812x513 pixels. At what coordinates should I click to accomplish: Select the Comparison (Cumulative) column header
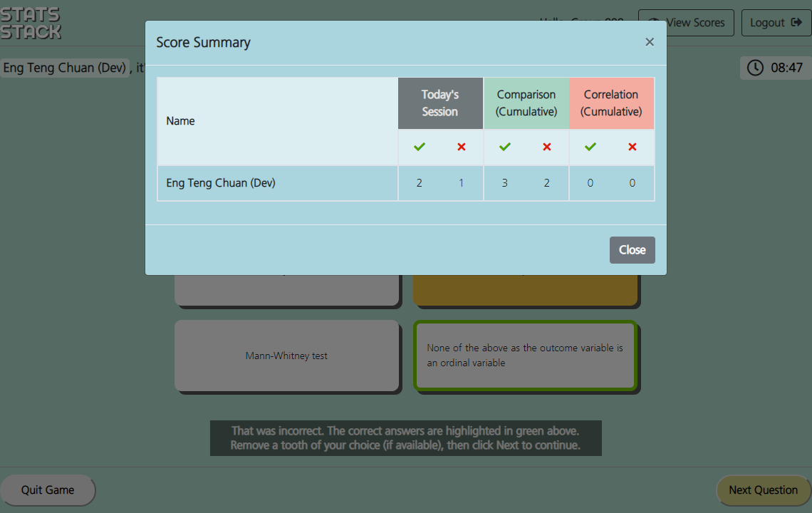coord(526,103)
